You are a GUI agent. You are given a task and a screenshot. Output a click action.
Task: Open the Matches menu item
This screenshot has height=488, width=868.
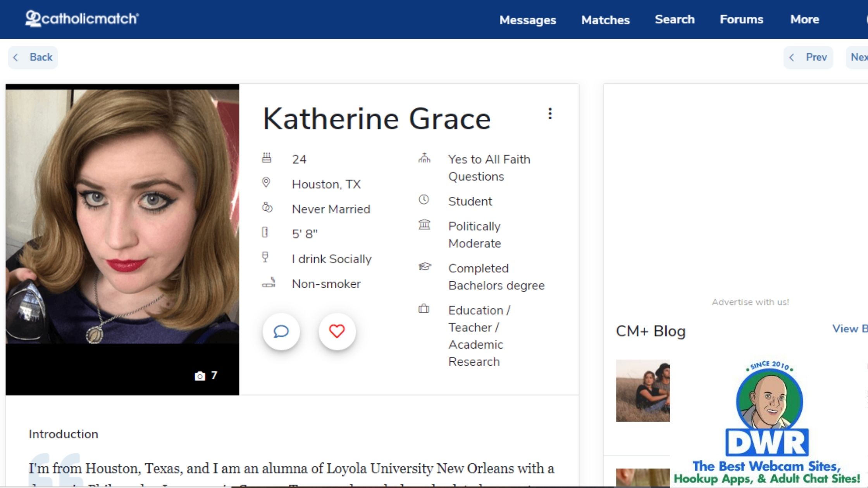pos(605,20)
